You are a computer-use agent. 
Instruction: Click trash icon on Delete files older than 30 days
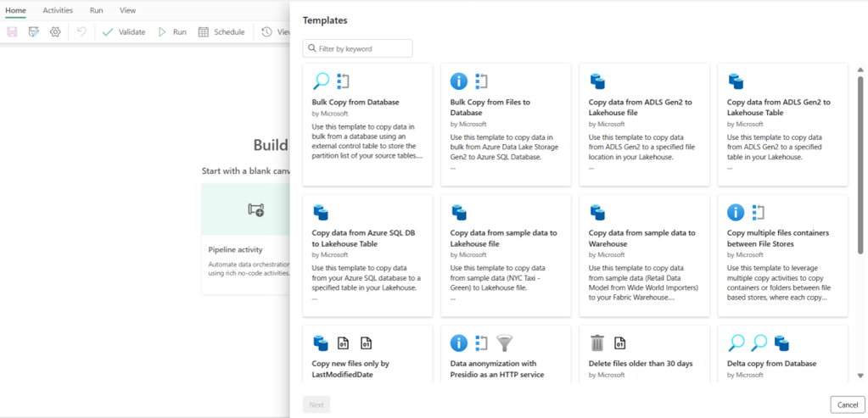tap(597, 343)
